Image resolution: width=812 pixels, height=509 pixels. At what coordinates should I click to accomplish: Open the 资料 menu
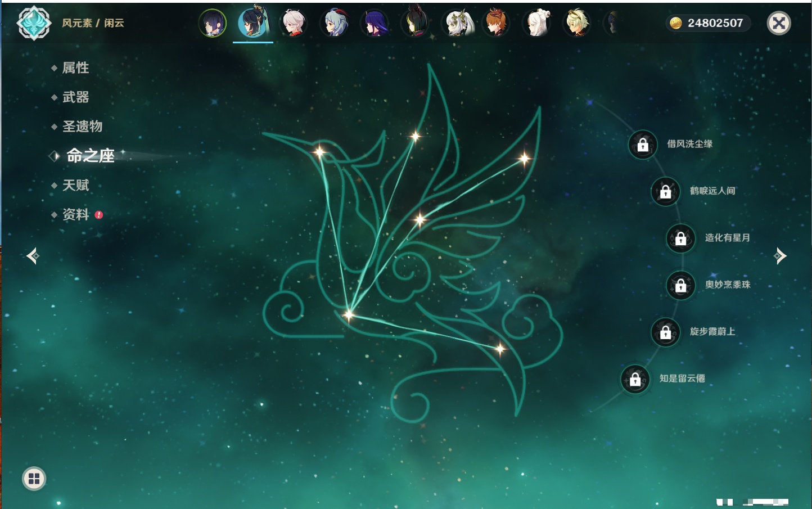(76, 214)
